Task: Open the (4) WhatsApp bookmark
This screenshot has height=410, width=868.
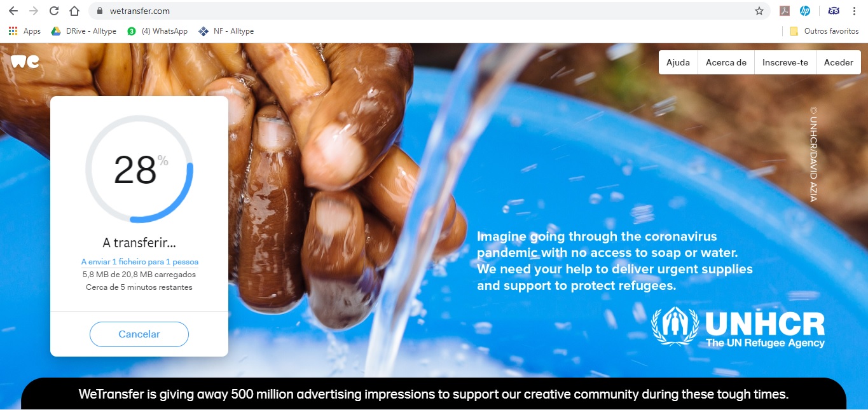Action: click(157, 31)
